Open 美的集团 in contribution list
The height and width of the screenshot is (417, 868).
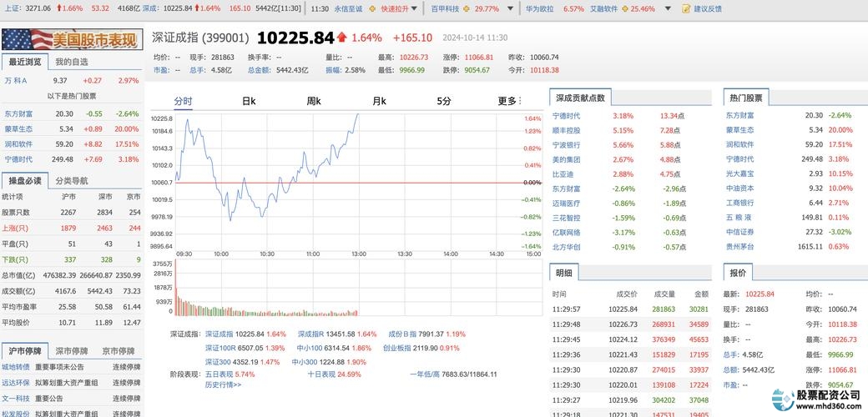click(x=567, y=160)
